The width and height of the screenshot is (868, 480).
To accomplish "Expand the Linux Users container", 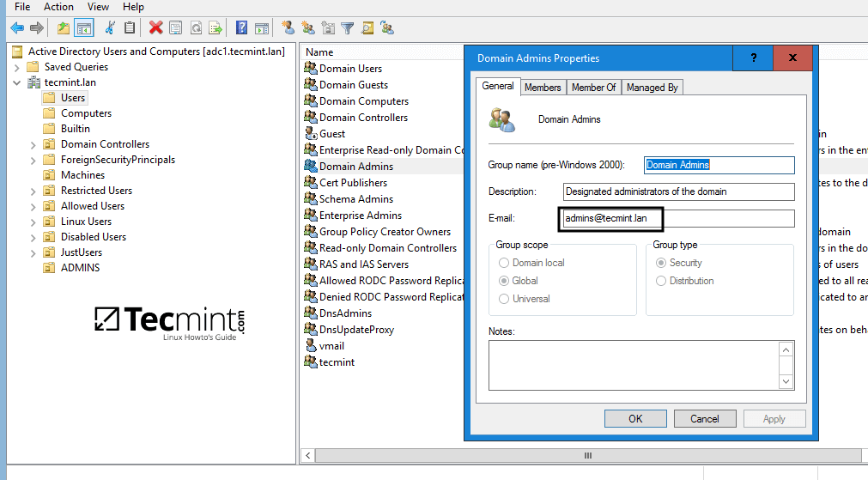I will click(33, 222).
